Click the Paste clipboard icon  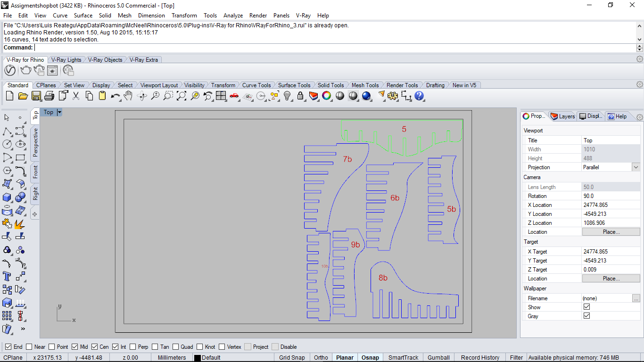tap(102, 96)
